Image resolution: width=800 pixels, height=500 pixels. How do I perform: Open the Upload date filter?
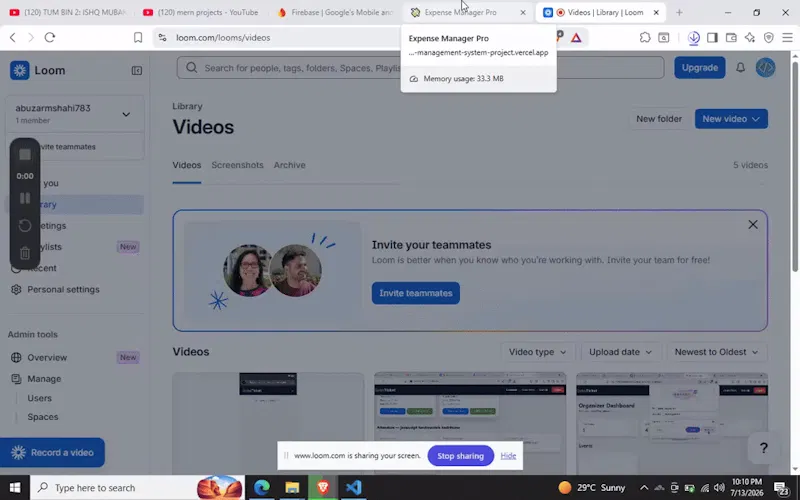pyautogui.click(x=620, y=352)
